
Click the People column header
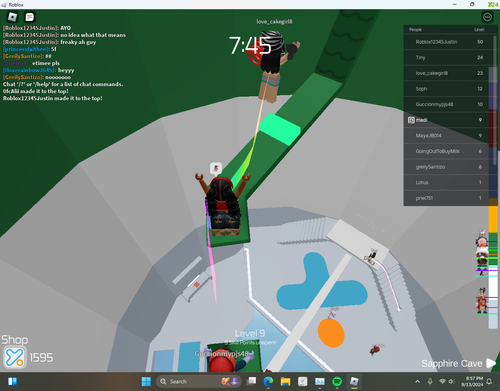415,30
